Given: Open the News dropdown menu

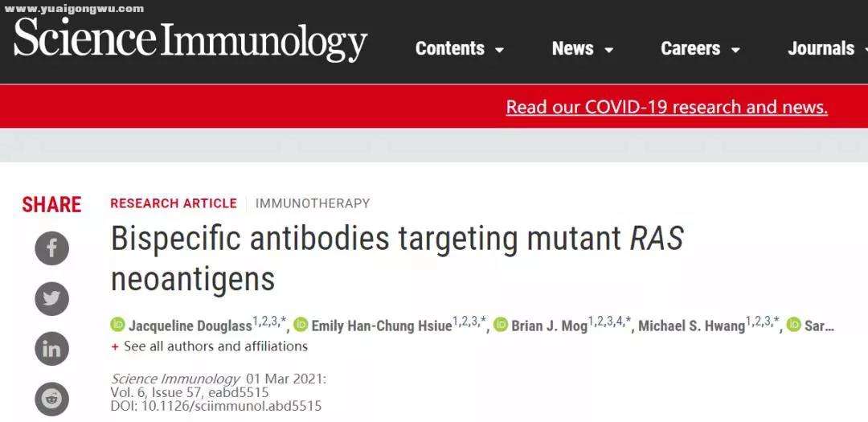Looking at the screenshot, I should click(583, 49).
